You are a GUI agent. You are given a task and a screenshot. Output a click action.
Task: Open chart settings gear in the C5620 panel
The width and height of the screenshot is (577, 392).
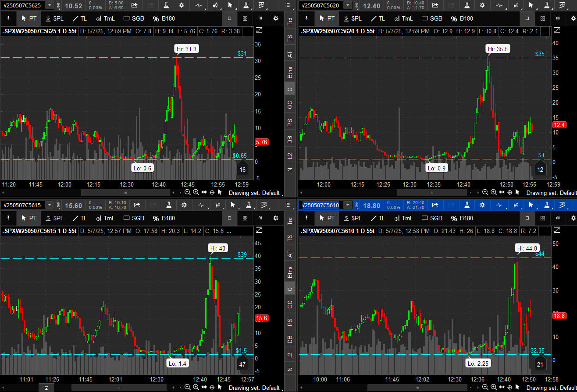(x=482, y=5)
